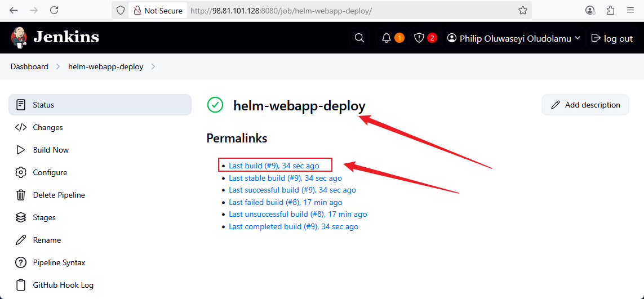Image resolution: width=644 pixels, height=299 pixels.
Task: Select Rename in the sidebar
Action: click(100, 240)
